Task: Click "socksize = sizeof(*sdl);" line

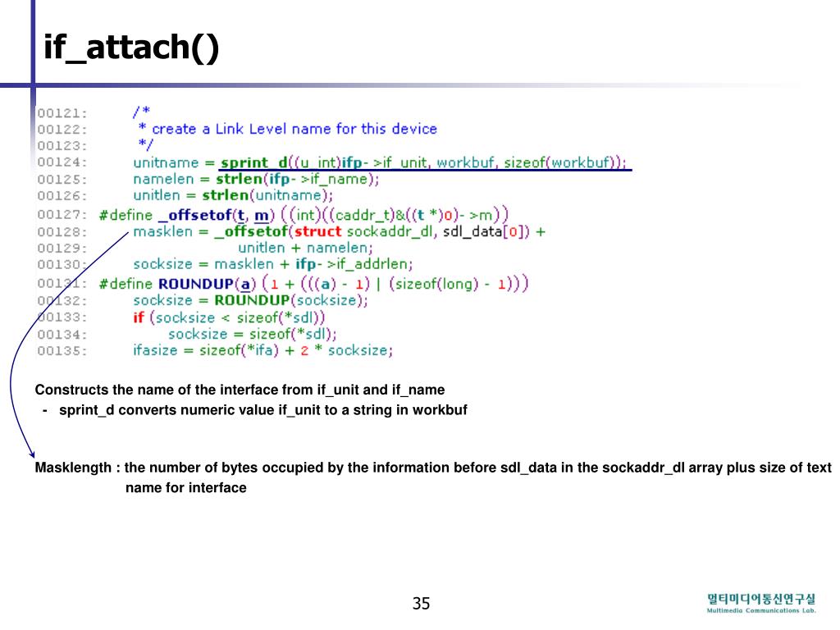Action: [x=253, y=335]
